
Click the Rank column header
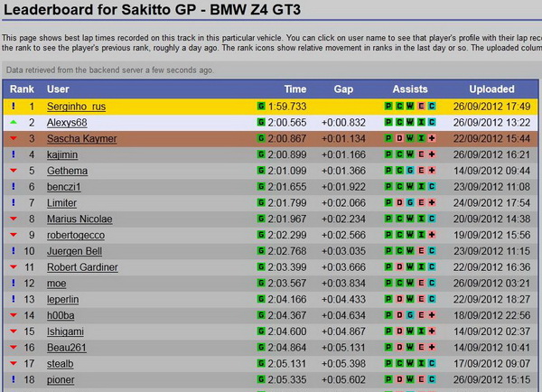tap(22, 89)
